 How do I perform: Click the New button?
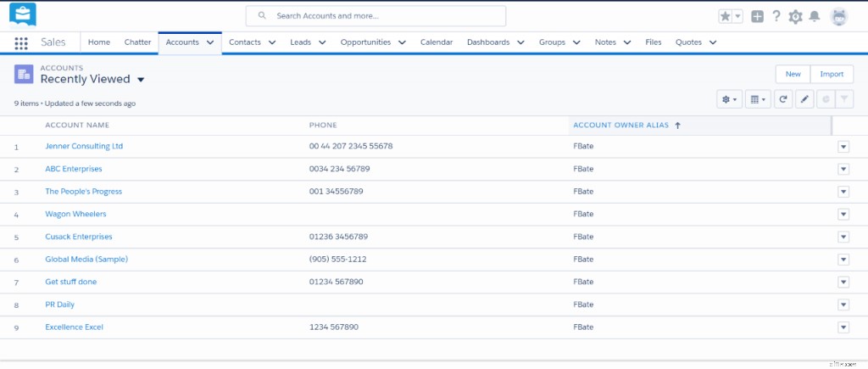(x=793, y=75)
